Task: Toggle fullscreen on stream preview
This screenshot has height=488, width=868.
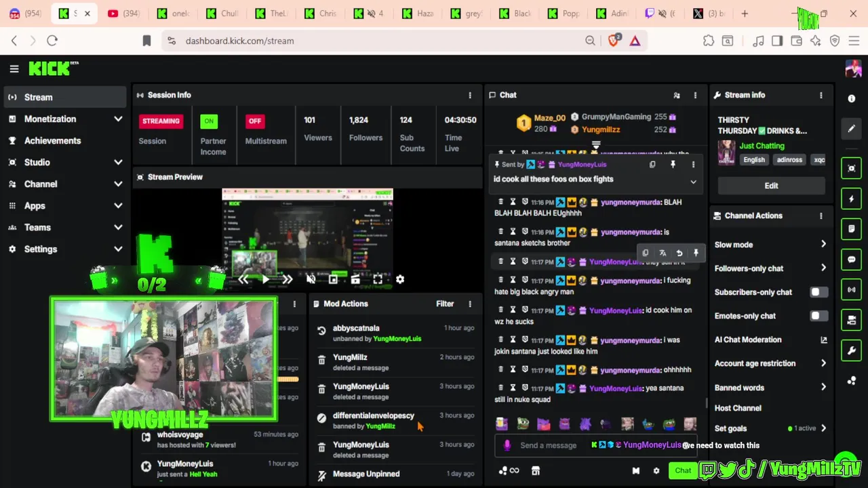Action: point(378,279)
